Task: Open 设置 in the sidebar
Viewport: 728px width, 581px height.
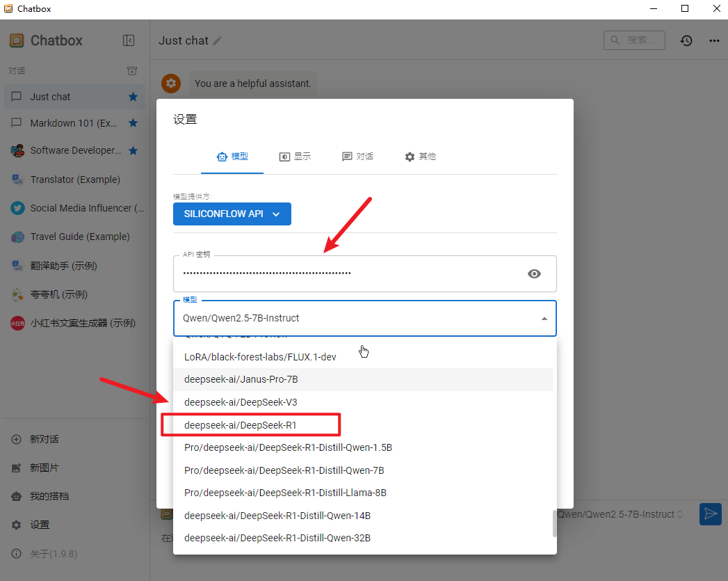Action: tap(75, 525)
